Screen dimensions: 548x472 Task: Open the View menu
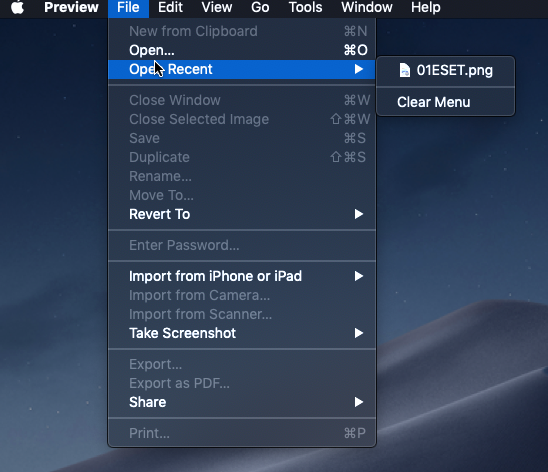tap(217, 7)
